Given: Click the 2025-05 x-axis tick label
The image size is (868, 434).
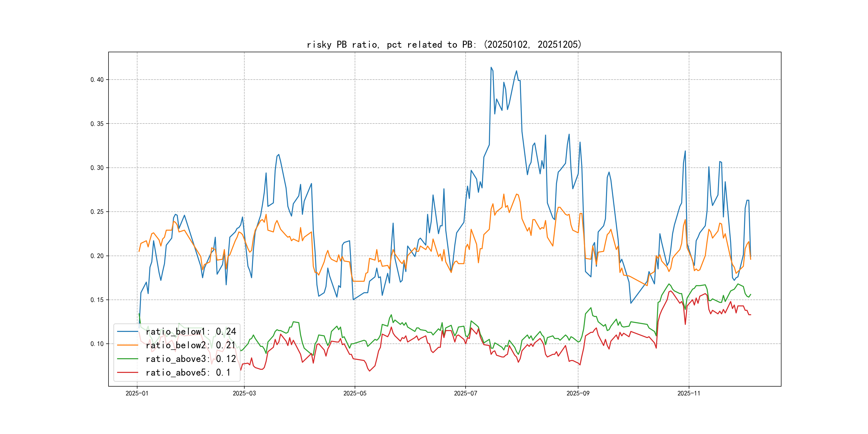Looking at the screenshot, I should [x=355, y=393].
